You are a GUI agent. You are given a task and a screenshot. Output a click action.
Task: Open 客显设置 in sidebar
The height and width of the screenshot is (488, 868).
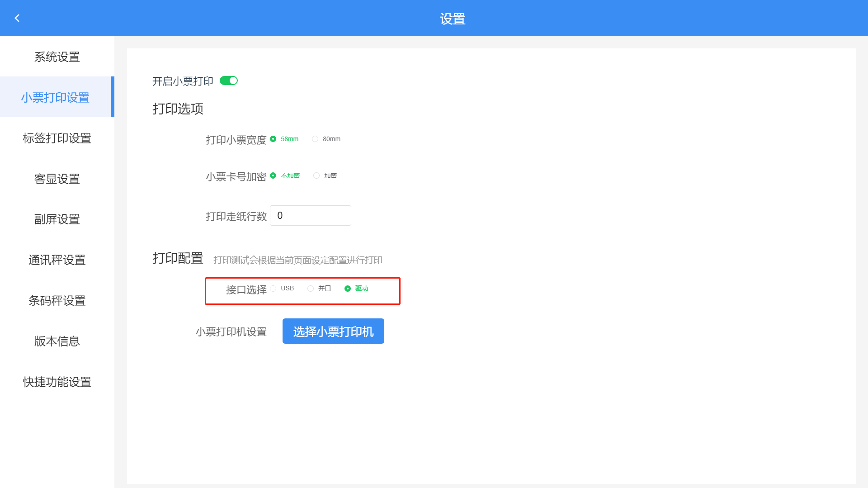pos(57,179)
